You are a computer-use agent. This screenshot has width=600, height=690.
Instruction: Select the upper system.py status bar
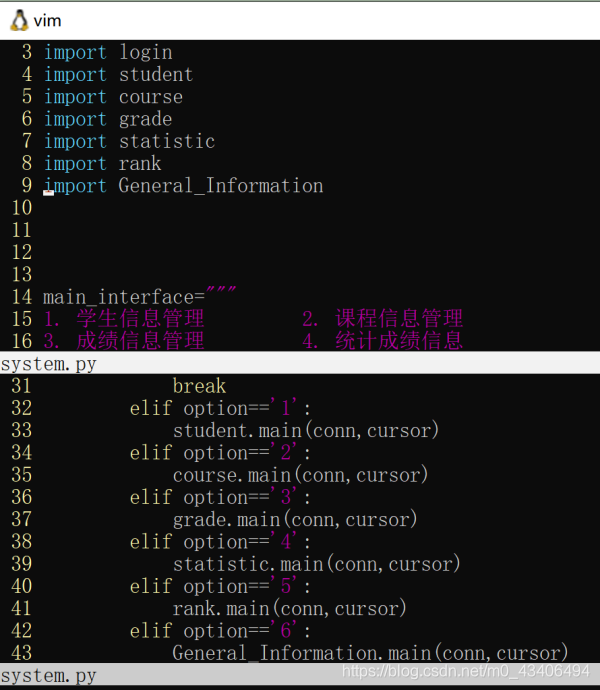point(300,363)
